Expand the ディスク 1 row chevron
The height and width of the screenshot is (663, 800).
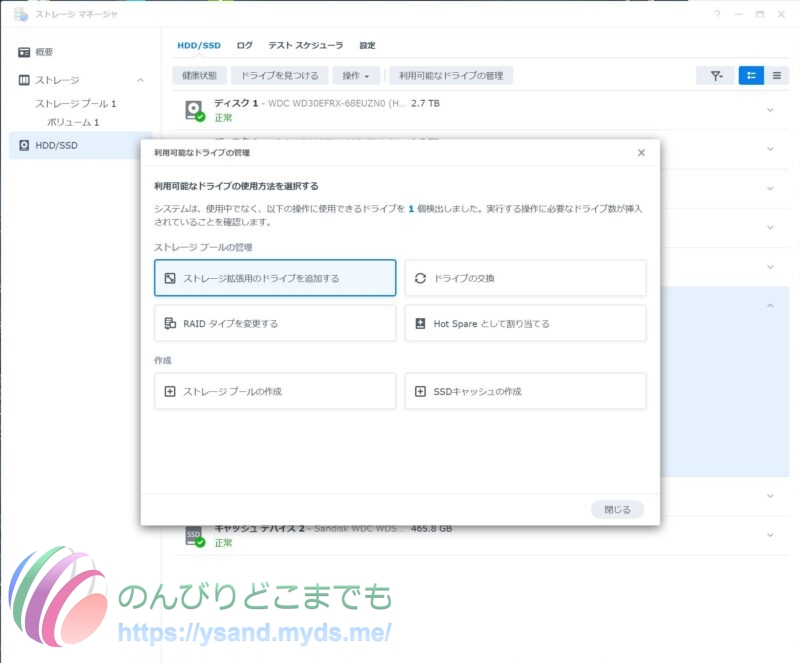click(769, 110)
